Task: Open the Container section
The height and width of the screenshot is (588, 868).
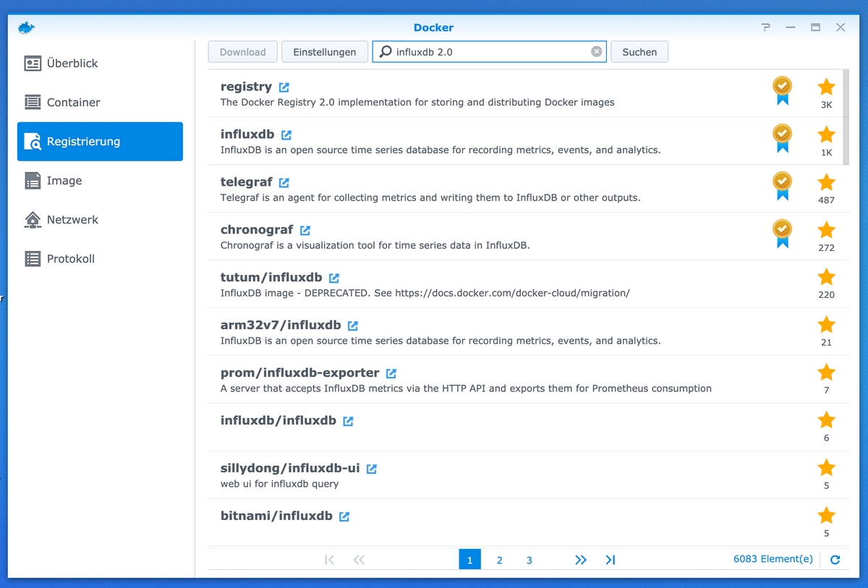Action: (100, 103)
